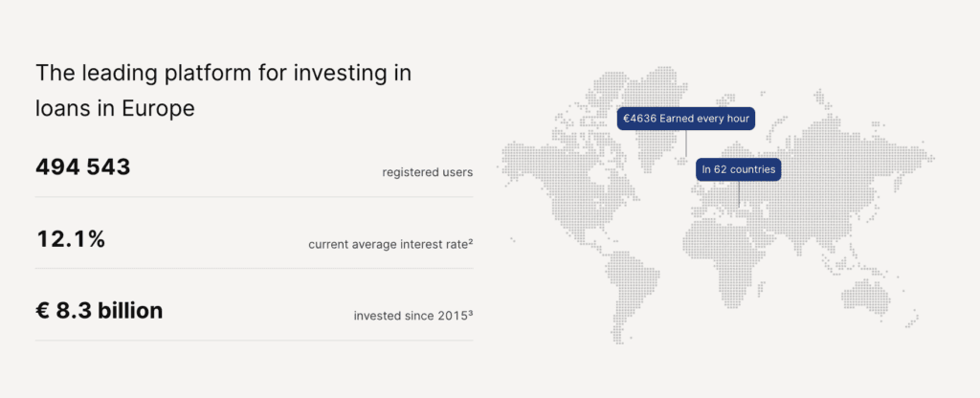The image size is (980, 398).
Task: Click pin line below '€4636 Earned' badge
Action: (686, 144)
